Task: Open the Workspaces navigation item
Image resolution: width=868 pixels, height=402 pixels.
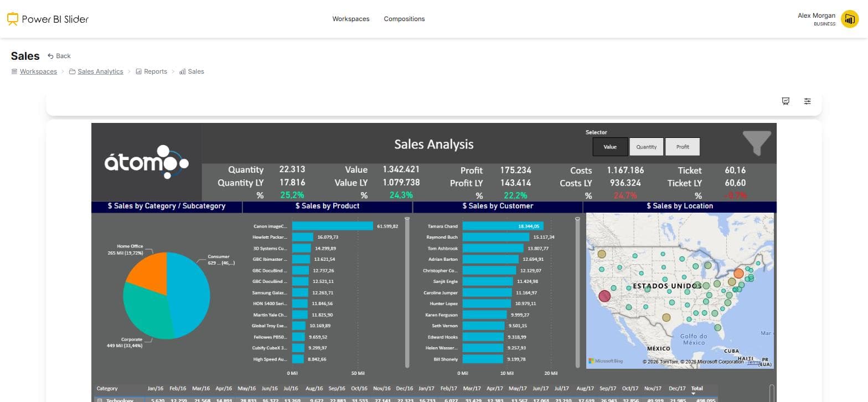Action: click(x=351, y=19)
